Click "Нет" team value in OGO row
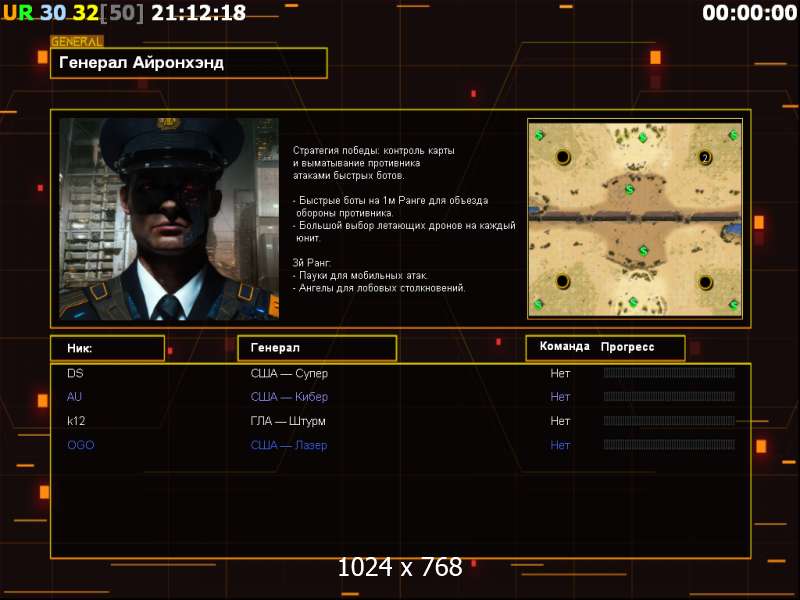The width and height of the screenshot is (800, 600). tap(560, 445)
